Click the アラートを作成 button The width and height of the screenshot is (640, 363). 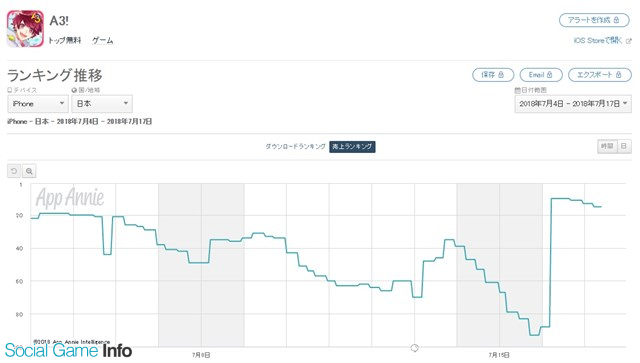click(x=594, y=20)
